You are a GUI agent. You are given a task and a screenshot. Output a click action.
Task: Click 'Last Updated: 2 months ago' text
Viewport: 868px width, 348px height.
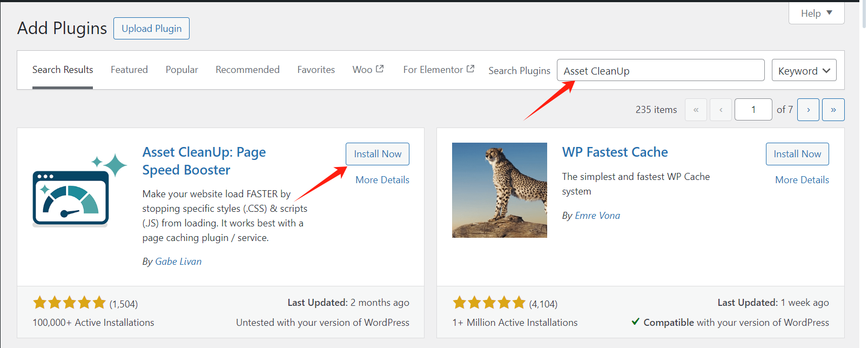[x=348, y=303]
